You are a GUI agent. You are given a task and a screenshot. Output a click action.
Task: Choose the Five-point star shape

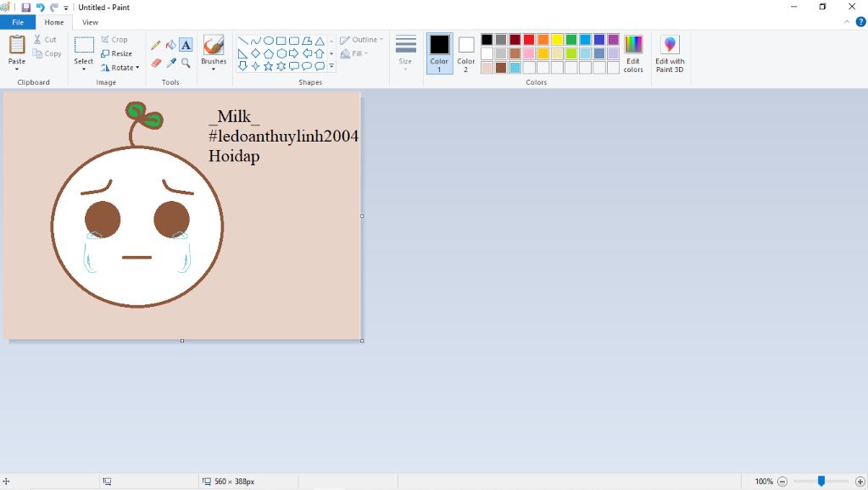coord(269,66)
